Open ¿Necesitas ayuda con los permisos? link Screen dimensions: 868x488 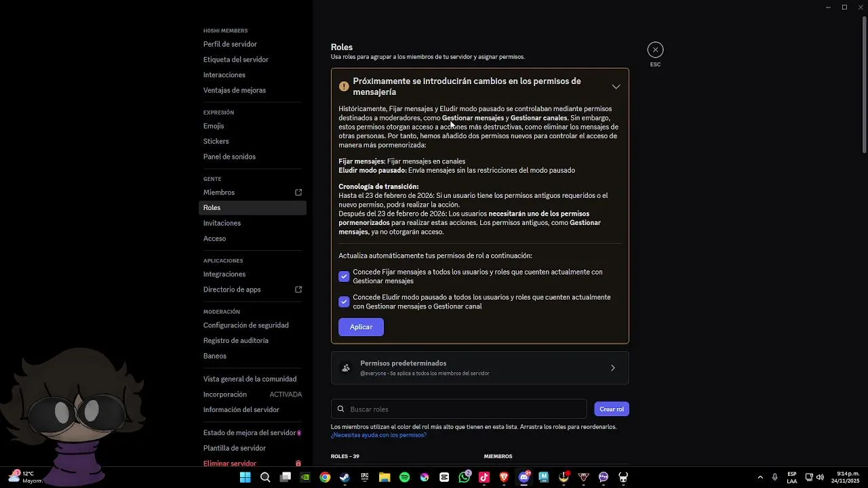pos(378,435)
